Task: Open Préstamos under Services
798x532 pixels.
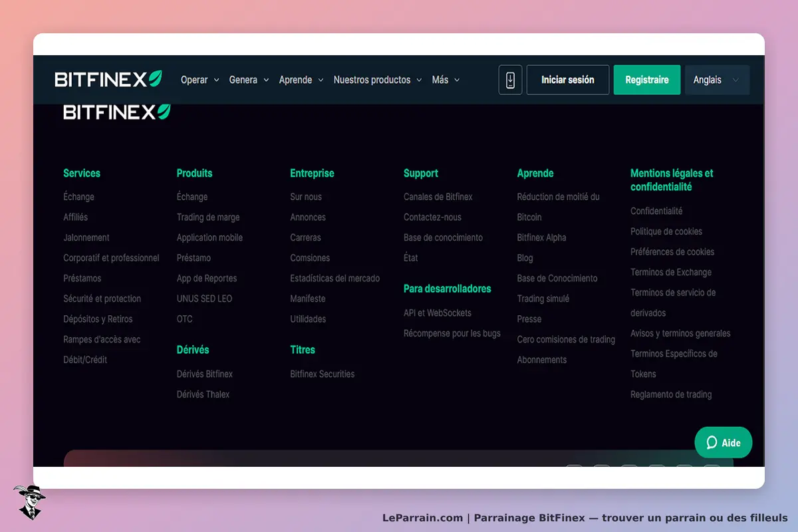Action: (x=82, y=279)
